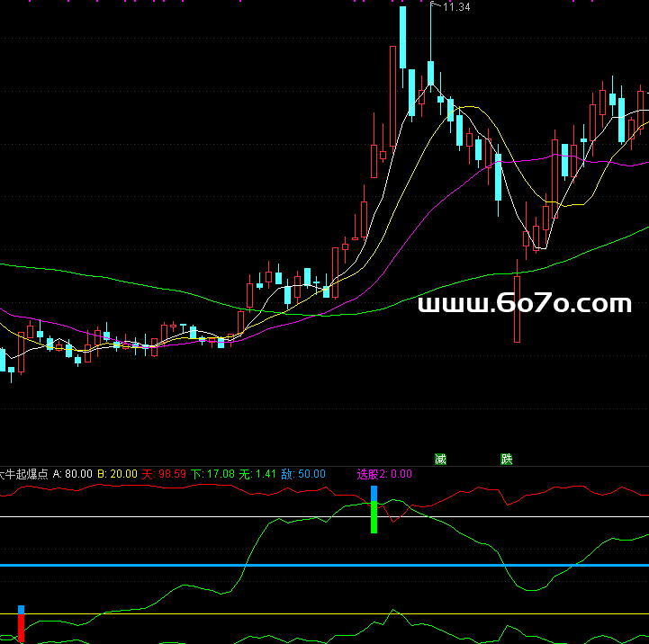Click the blue-green signal bar in indicator panel
The image size is (649, 644).
[x=374, y=509]
